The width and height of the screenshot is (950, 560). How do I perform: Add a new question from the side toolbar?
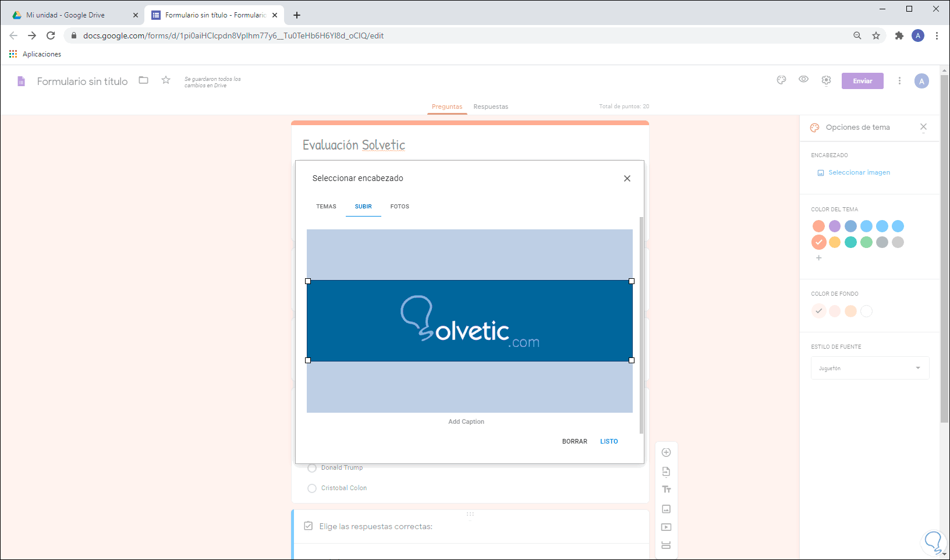tap(667, 453)
